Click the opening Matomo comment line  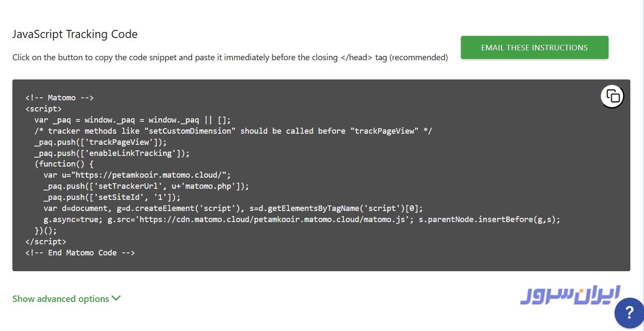(59, 98)
